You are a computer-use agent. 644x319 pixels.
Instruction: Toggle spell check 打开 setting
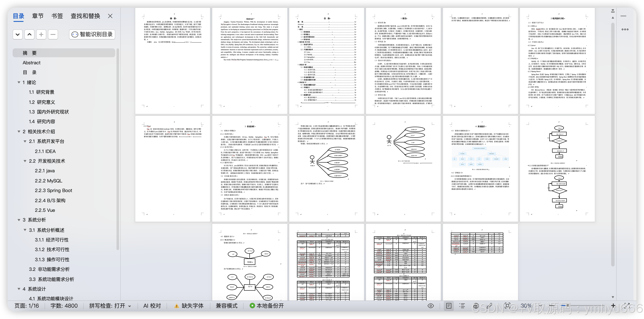pyautogui.click(x=110, y=306)
